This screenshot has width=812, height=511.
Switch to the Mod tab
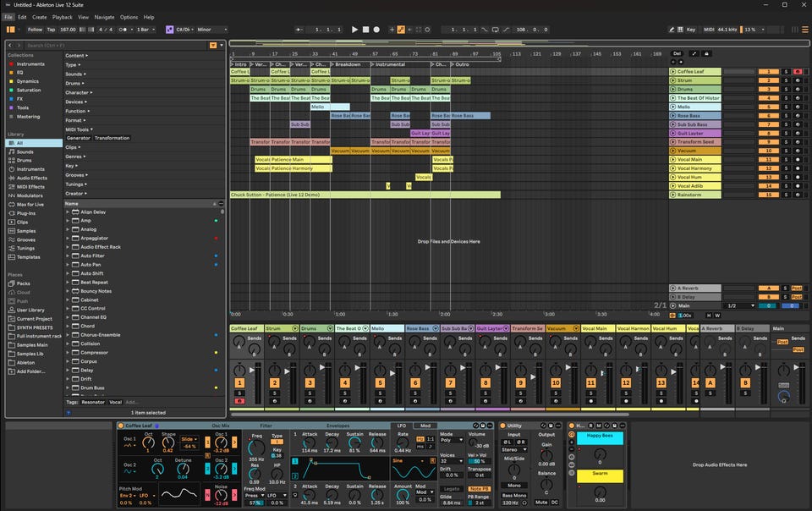click(425, 426)
